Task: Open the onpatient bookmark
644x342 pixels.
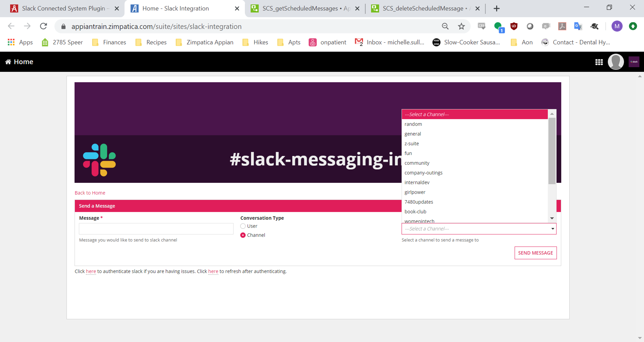Action: (327, 42)
